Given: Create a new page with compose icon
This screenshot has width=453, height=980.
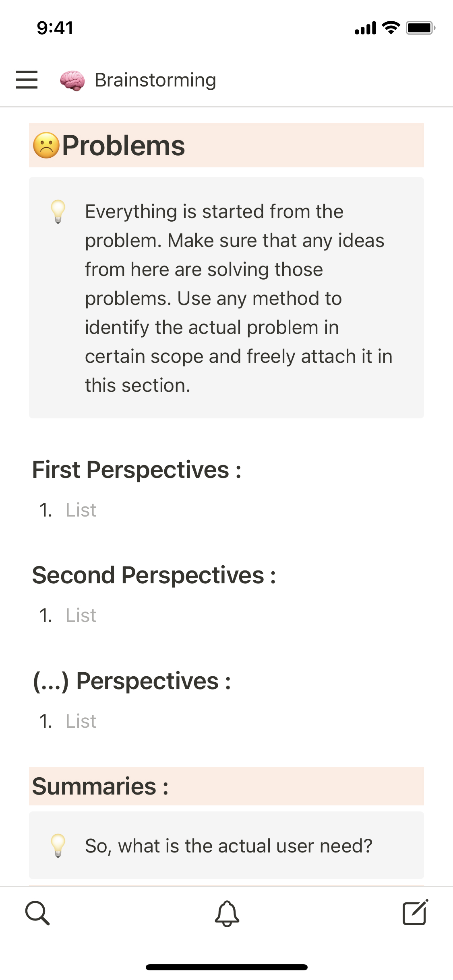Looking at the screenshot, I should 415,912.
